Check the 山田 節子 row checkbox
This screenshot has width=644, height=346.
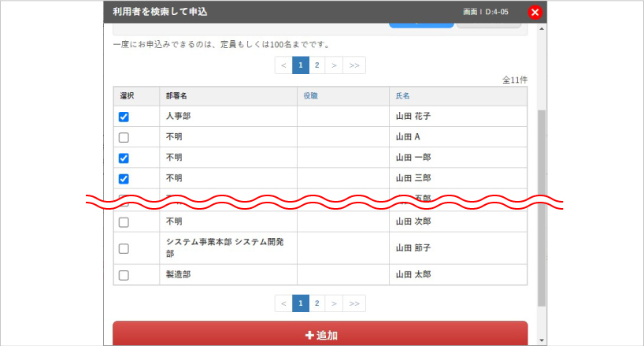coord(124,248)
